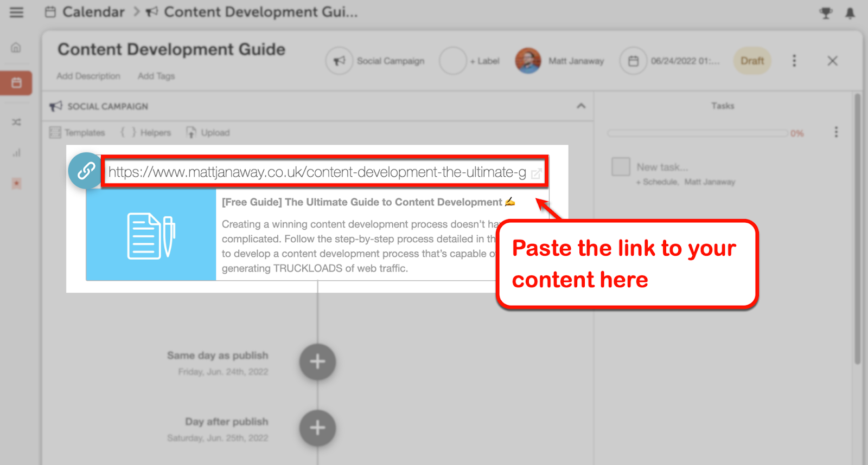Click the Social Campaign section header

click(107, 106)
